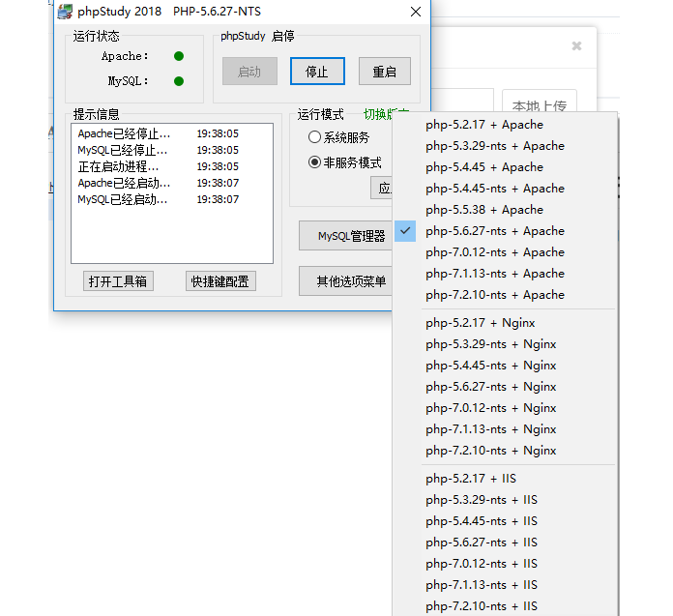Screen dimensions: 673x616
Task: Select the 系统服务 radio button
Action: point(338,137)
